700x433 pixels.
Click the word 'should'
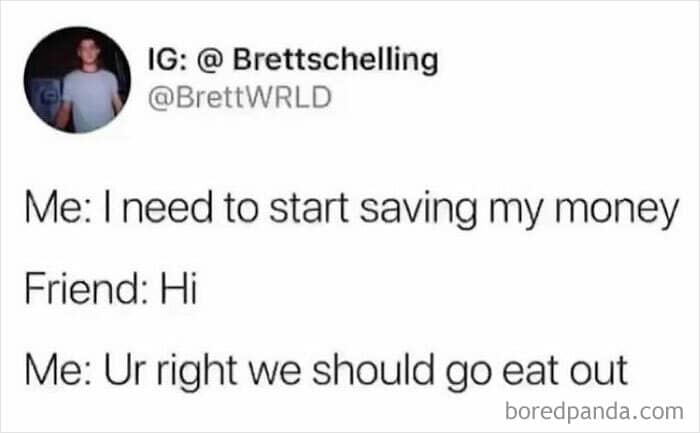click(x=373, y=370)
